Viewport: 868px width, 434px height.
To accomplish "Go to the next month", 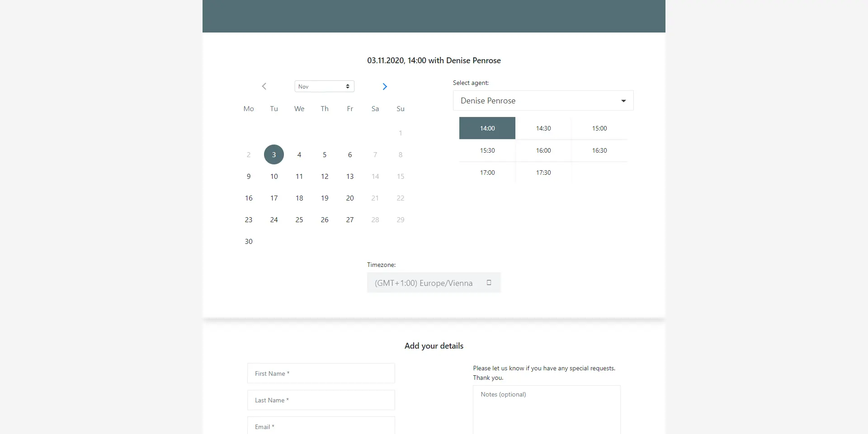I will click(x=385, y=86).
